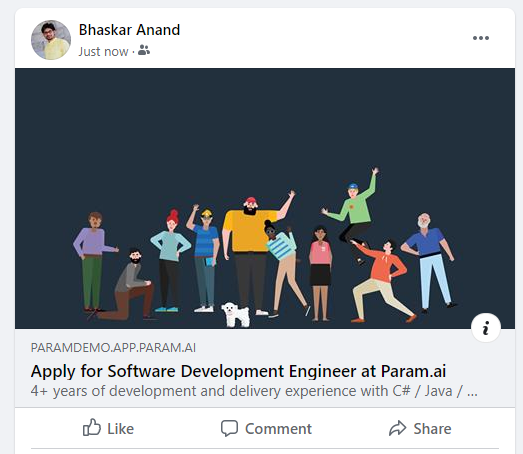
Task: Open Bhaskar Anand's profile picture
Action: [x=51, y=40]
